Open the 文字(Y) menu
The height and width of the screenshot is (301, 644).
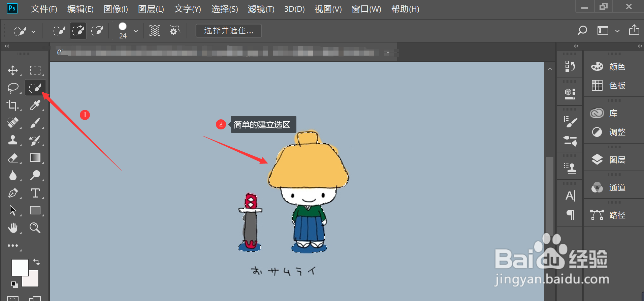tap(188, 9)
